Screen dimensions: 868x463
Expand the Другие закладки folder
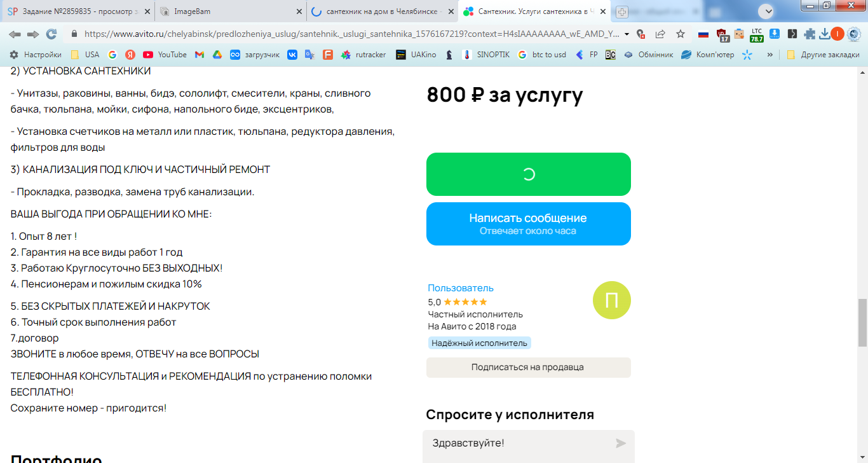click(x=823, y=55)
